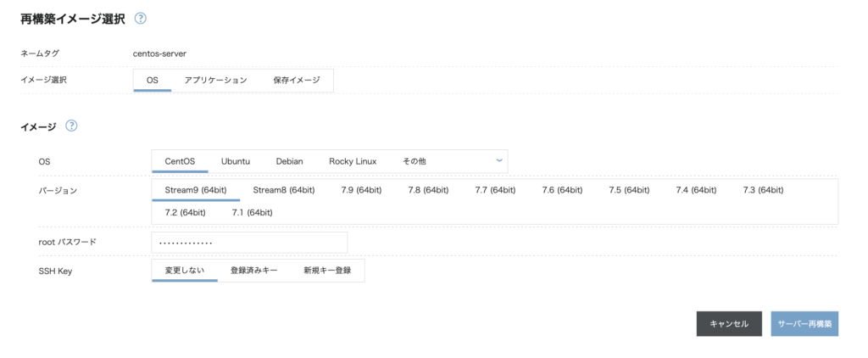This screenshot has width=868, height=358.
Task: Click the イメージ選択 label
Action: (44, 81)
